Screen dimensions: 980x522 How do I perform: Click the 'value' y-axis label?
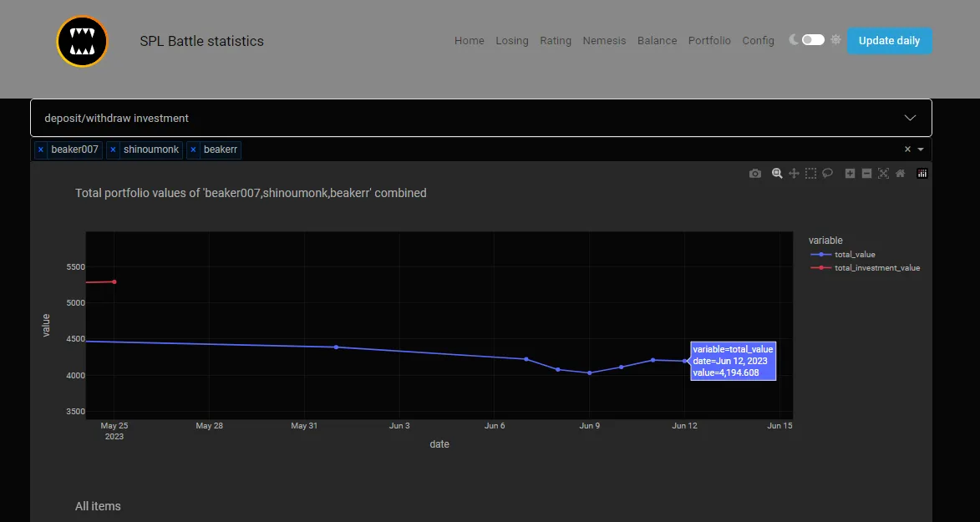pyautogui.click(x=46, y=326)
